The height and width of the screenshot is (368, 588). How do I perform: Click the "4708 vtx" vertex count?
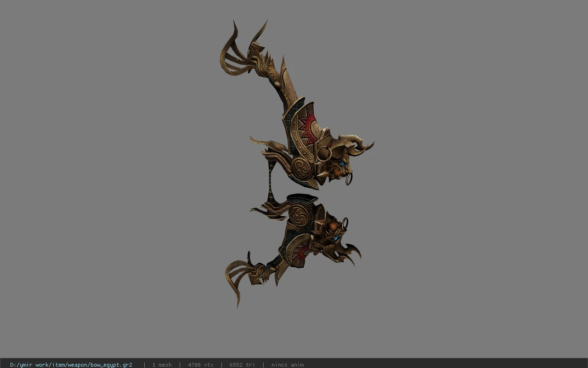(x=201, y=365)
